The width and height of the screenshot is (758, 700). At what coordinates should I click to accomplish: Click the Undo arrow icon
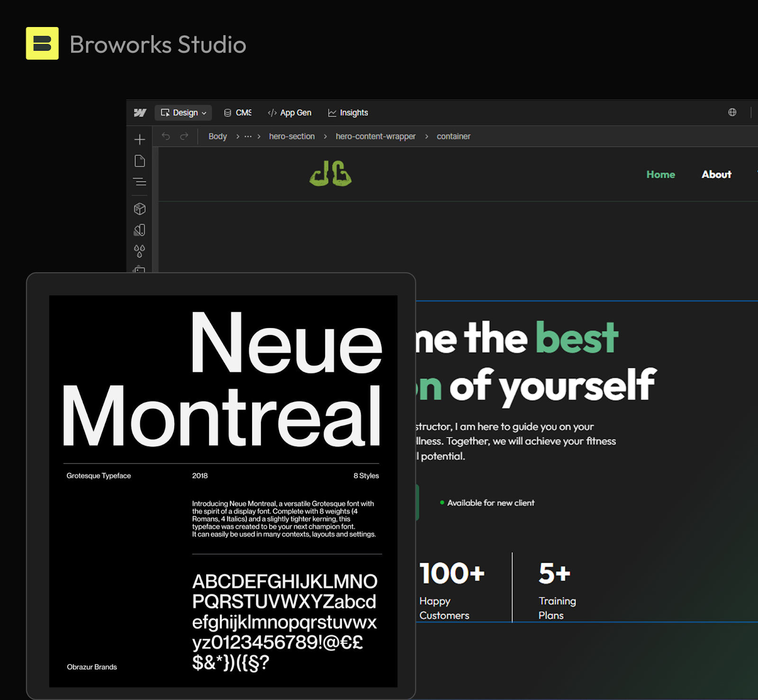(165, 136)
